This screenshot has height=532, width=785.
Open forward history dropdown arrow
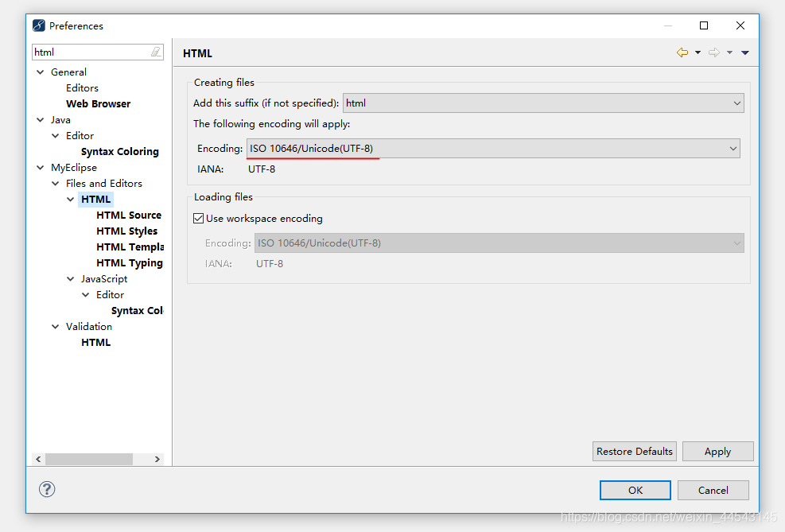(729, 52)
